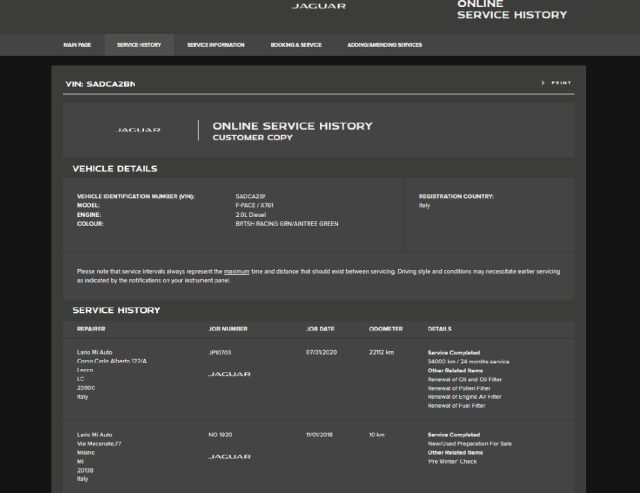This screenshot has height=493, width=640.
Task: Click the Vehicle Details heading
Action: click(115, 169)
